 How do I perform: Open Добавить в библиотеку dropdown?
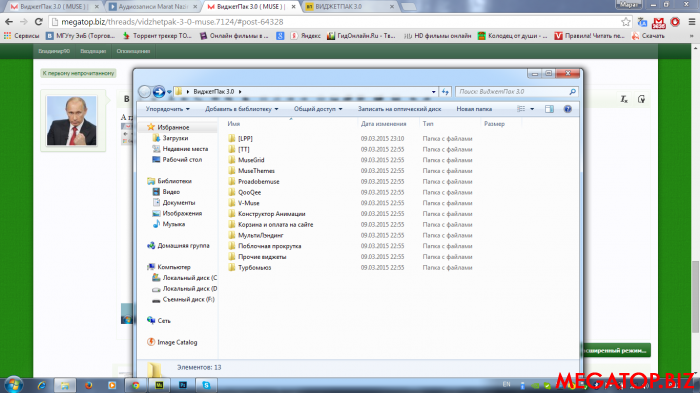tap(242, 109)
